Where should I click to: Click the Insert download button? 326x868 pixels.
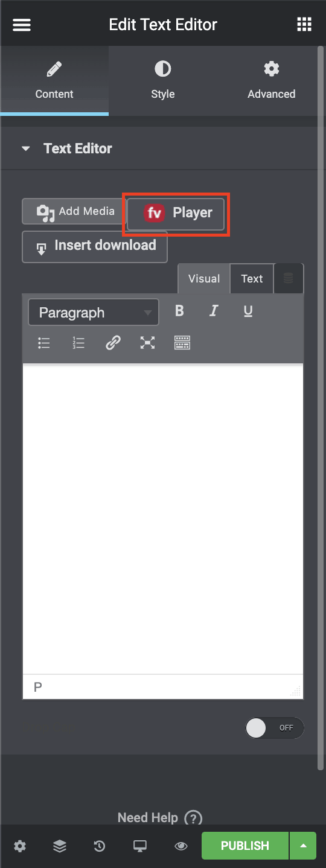point(95,246)
